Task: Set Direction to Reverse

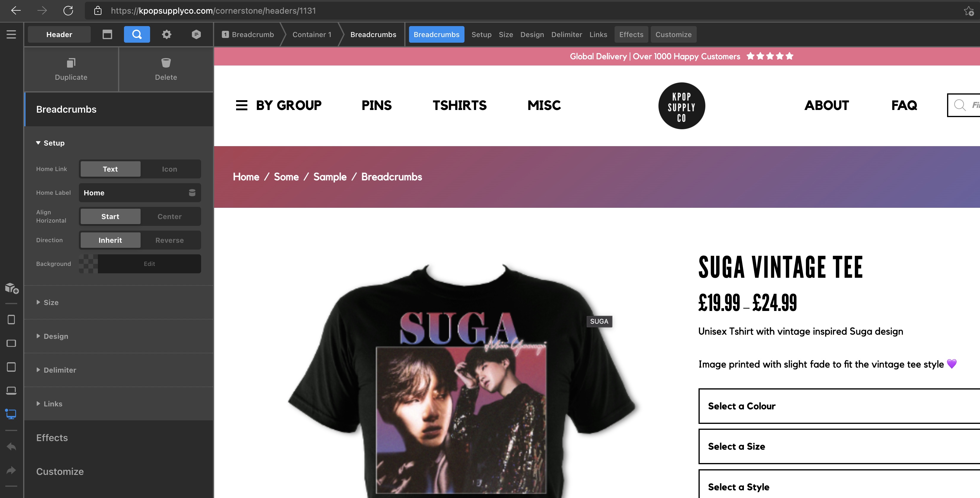Action: pos(170,240)
